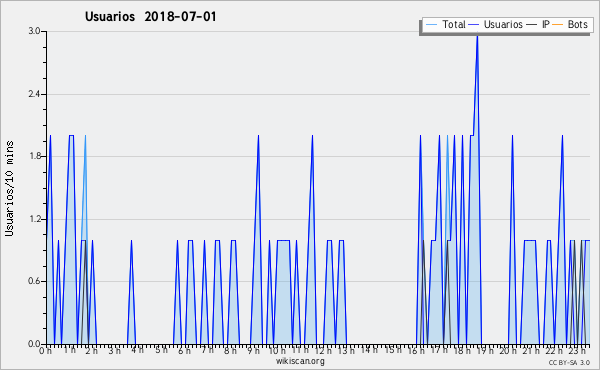Click the '8 h' x-axis label
This screenshot has height=370, width=600.
pos(230,350)
